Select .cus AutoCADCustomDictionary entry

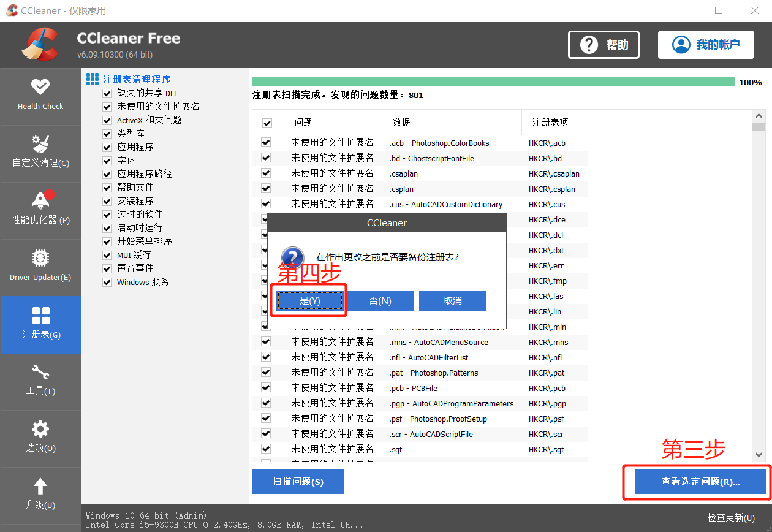(446, 204)
